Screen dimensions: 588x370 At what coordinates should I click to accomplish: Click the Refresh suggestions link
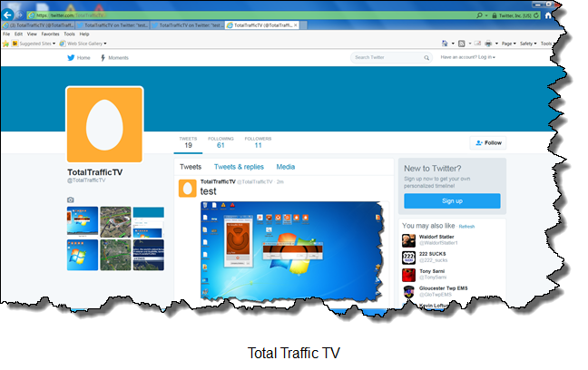[x=466, y=227]
